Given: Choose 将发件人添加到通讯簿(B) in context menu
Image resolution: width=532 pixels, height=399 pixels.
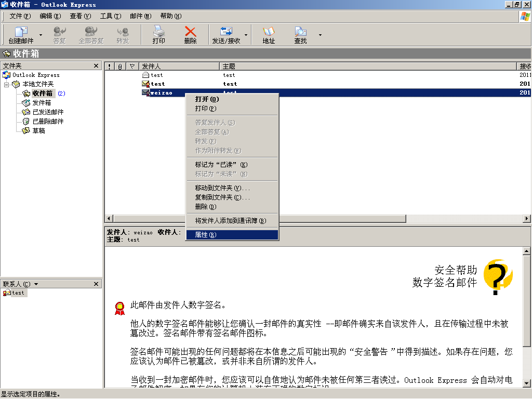Looking at the screenshot, I should [232, 220].
